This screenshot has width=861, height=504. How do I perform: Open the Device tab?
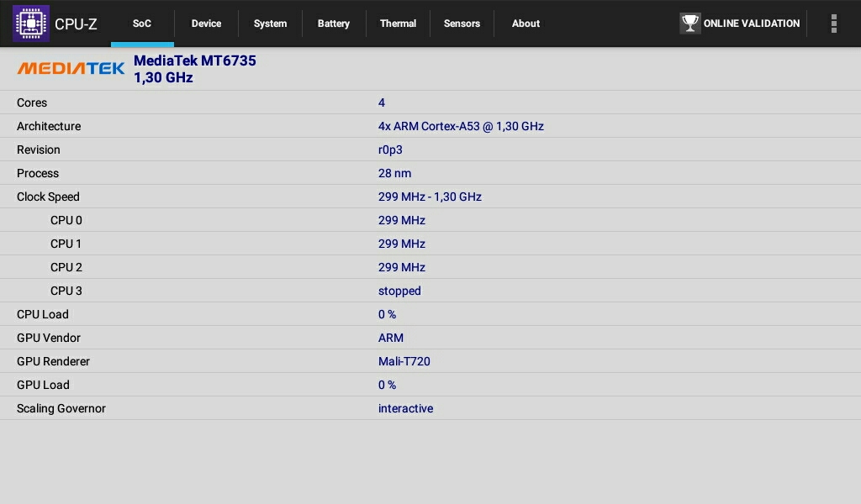pyautogui.click(x=206, y=24)
